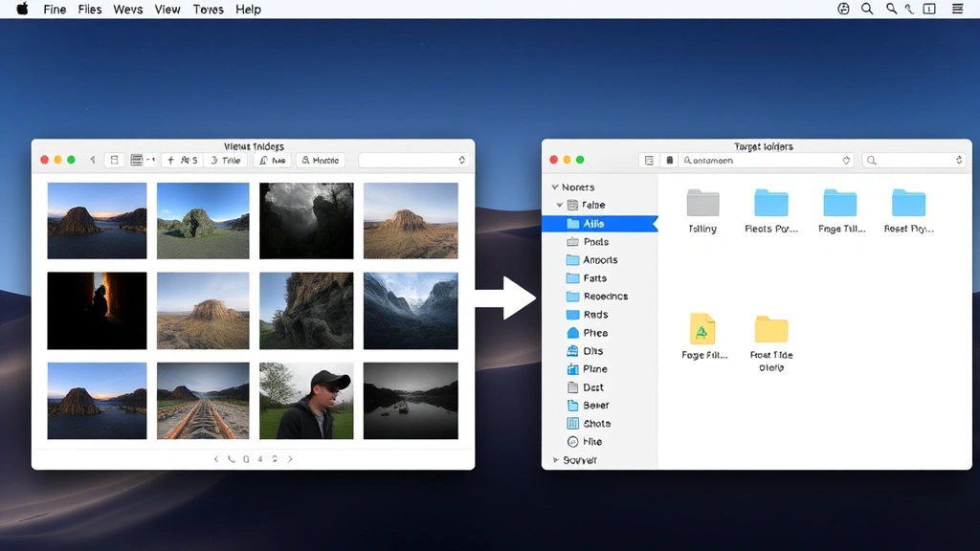This screenshot has height=551, width=980.
Task: Open the Share icon in the left toolbar
Action: tap(263, 160)
